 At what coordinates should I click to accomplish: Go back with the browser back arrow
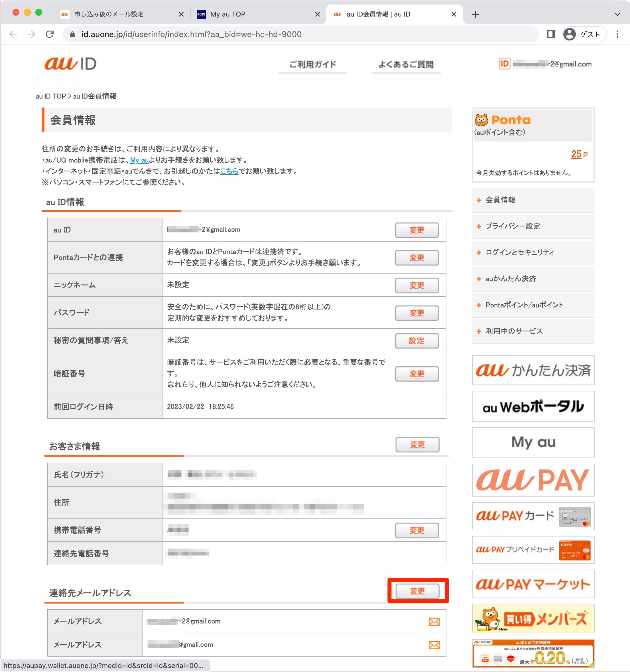coord(13,34)
